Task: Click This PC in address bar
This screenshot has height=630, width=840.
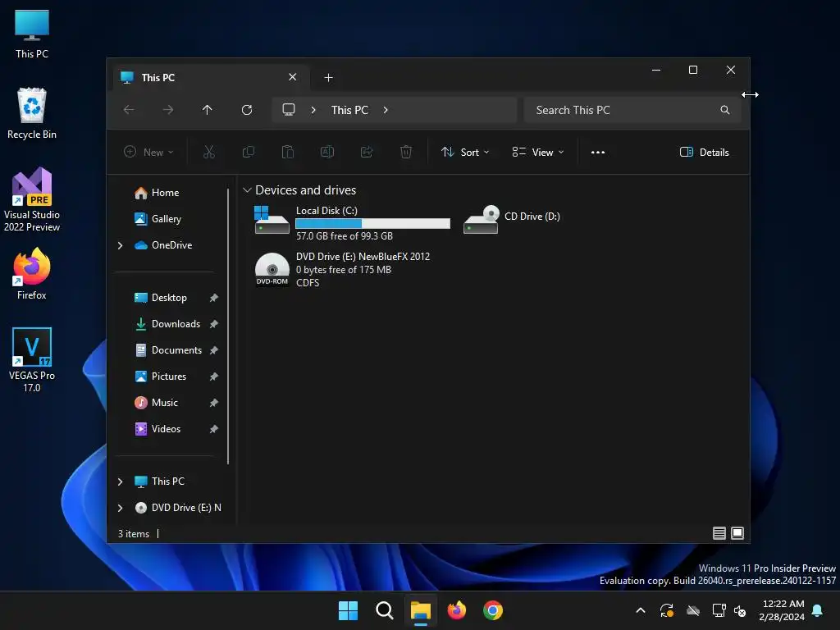Action: point(349,110)
